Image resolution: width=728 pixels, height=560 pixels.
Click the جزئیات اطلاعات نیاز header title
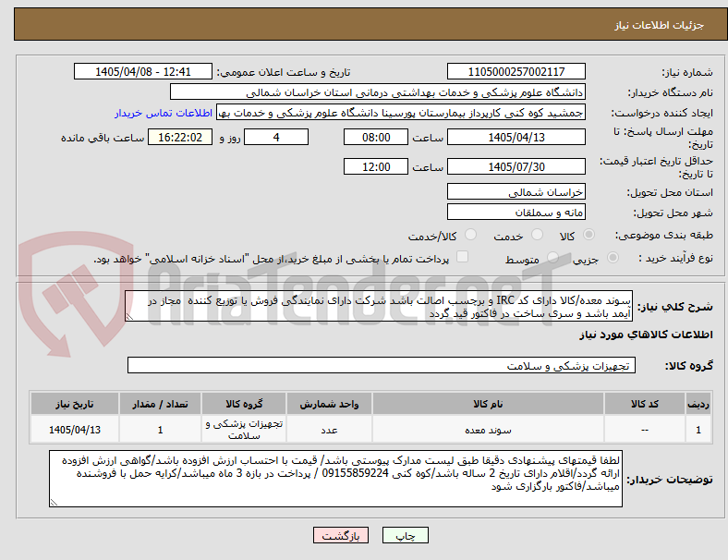tap(660, 25)
